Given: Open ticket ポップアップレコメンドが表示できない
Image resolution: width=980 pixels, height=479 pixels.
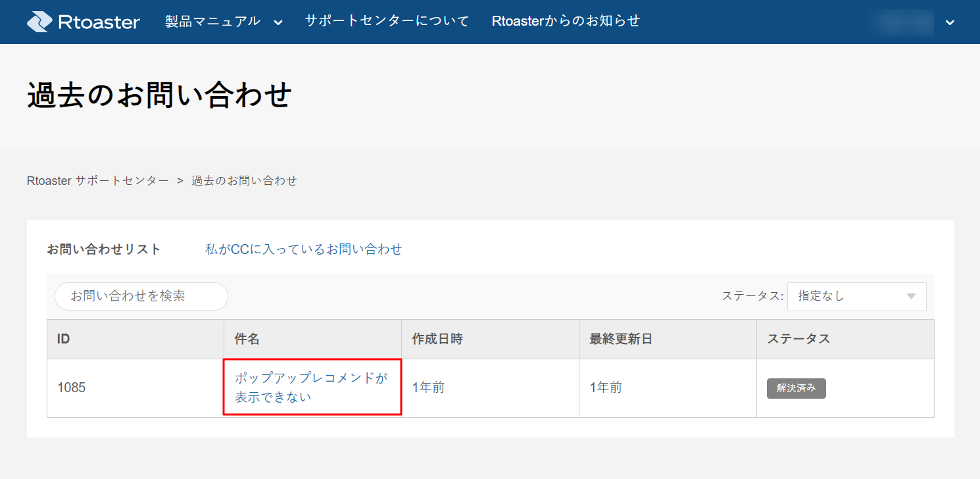Looking at the screenshot, I should point(311,388).
